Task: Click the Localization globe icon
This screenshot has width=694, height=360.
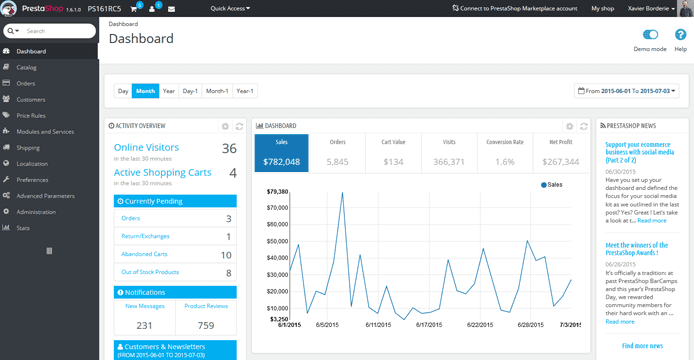Action: [x=6, y=163]
